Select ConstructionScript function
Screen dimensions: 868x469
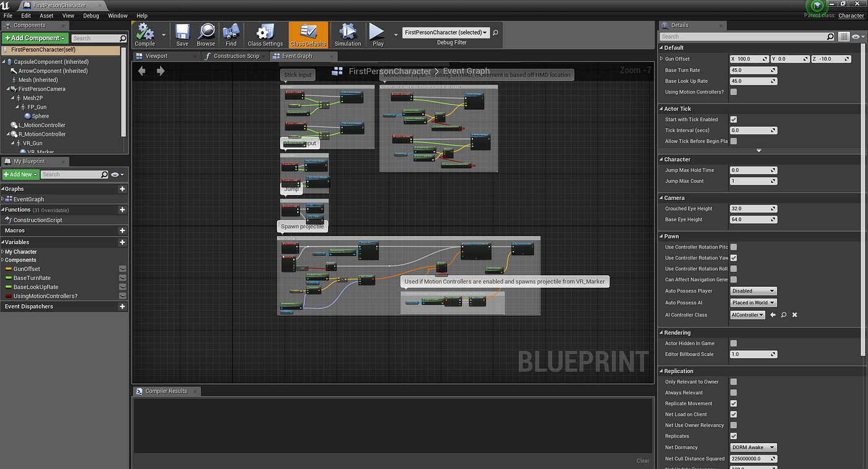[x=37, y=220]
